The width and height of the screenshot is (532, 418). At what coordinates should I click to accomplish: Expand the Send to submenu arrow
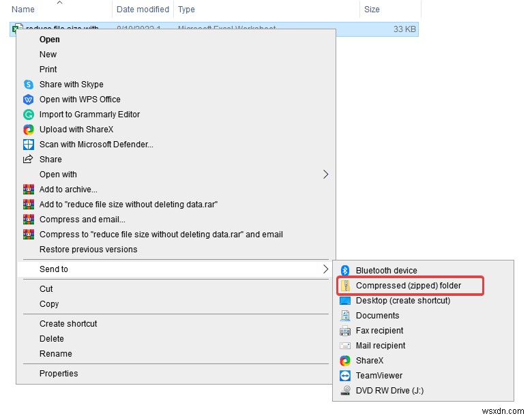(x=326, y=269)
